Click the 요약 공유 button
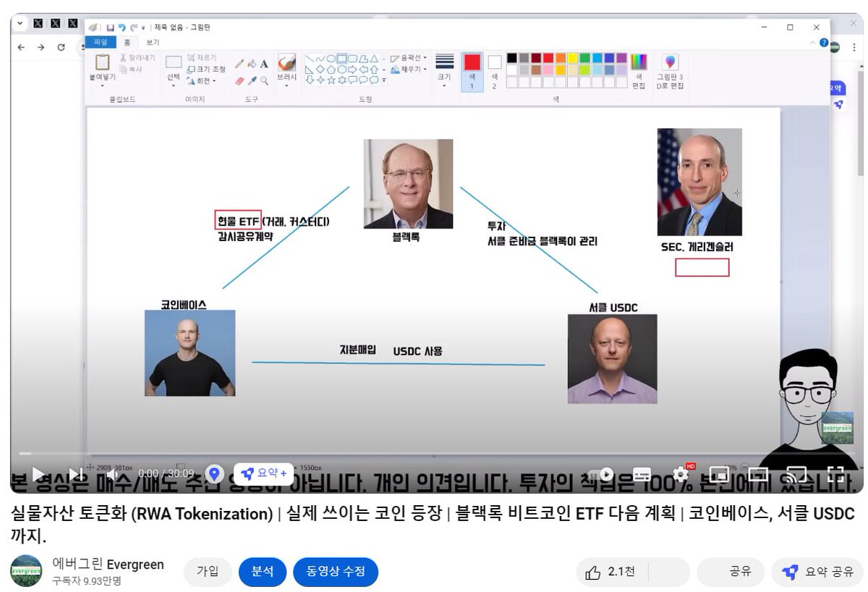 pyautogui.click(x=817, y=572)
